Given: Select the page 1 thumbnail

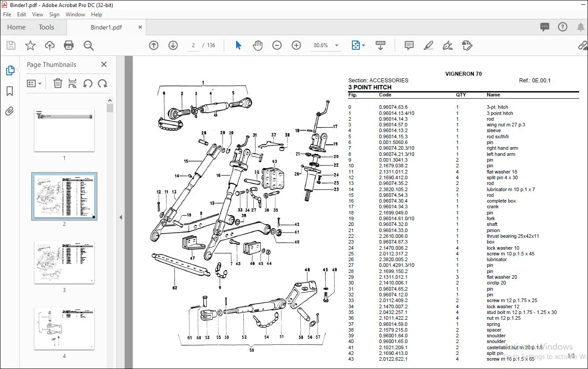Looking at the screenshot, I should click(64, 130).
